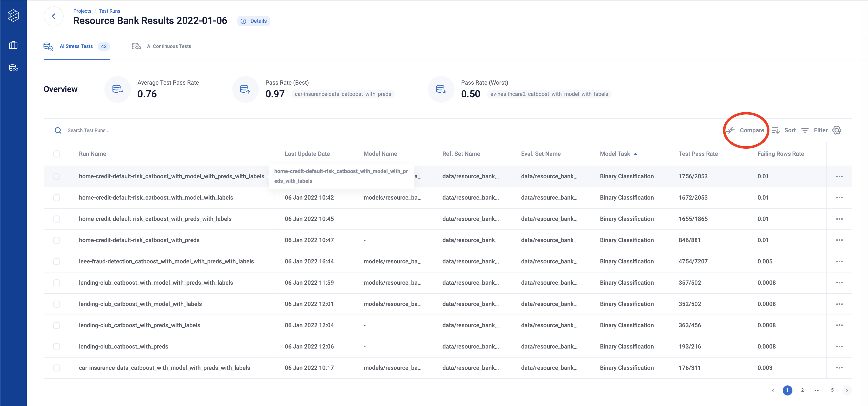Viewport: 868px width, 406px height.
Task: Sort by Failing Rows Rate column header
Action: (x=780, y=154)
